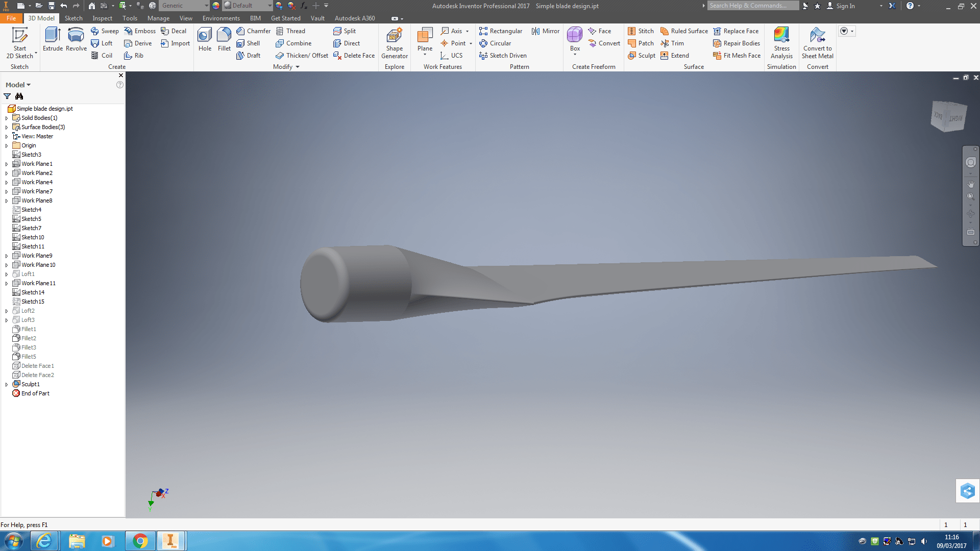The image size is (980, 551).
Task: Click Start 2D Sketch
Action: point(20,43)
